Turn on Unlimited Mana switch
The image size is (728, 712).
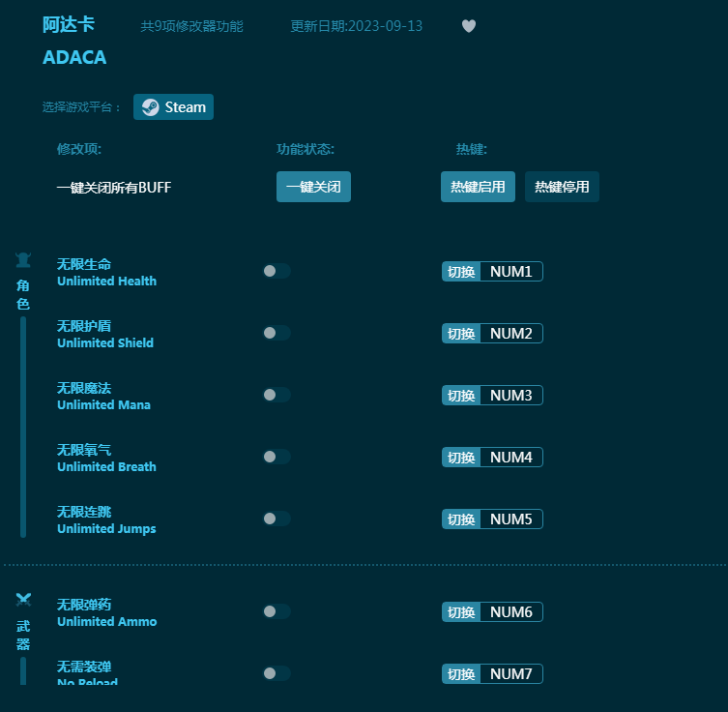click(x=277, y=395)
